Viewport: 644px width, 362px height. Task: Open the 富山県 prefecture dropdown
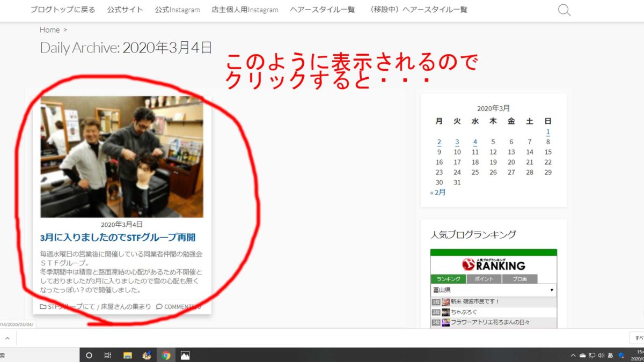point(493,290)
